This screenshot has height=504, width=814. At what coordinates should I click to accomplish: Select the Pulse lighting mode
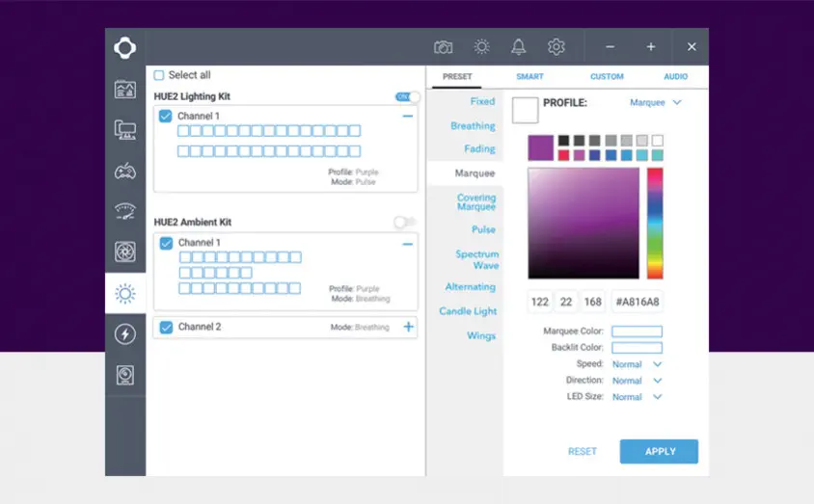[483, 229]
